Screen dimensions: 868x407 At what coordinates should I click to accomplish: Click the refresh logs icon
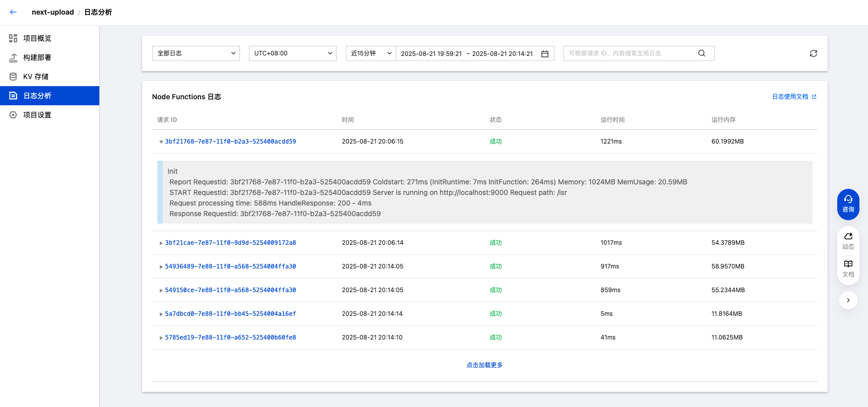coord(813,53)
